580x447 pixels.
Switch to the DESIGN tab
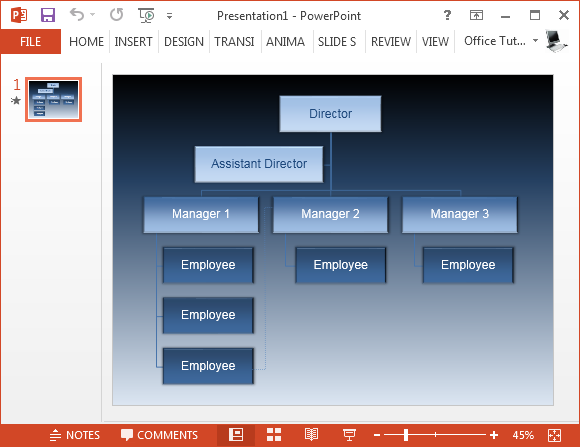[184, 41]
